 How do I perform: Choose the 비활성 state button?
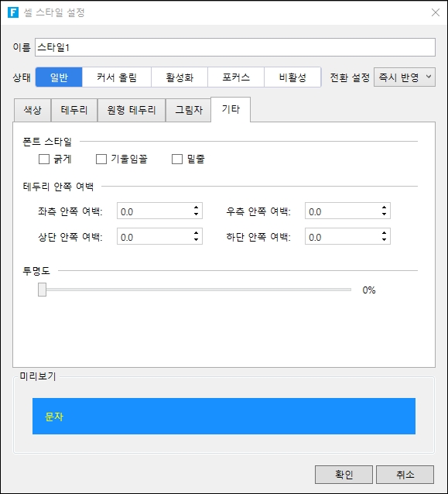pyautogui.click(x=292, y=77)
